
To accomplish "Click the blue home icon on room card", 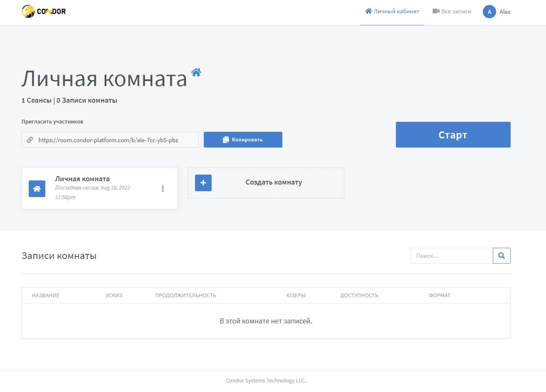I will [x=37, y=189].
